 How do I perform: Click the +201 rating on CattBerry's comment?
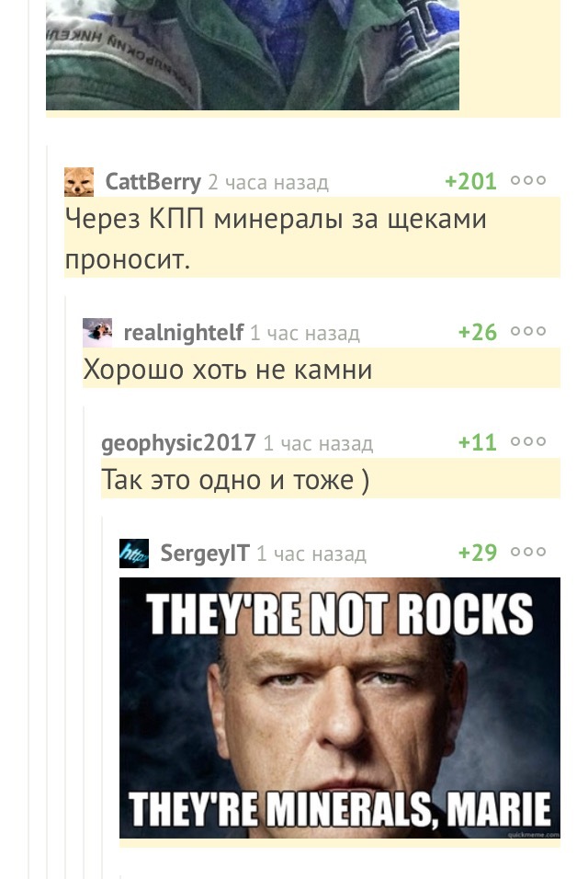(470, 182)
